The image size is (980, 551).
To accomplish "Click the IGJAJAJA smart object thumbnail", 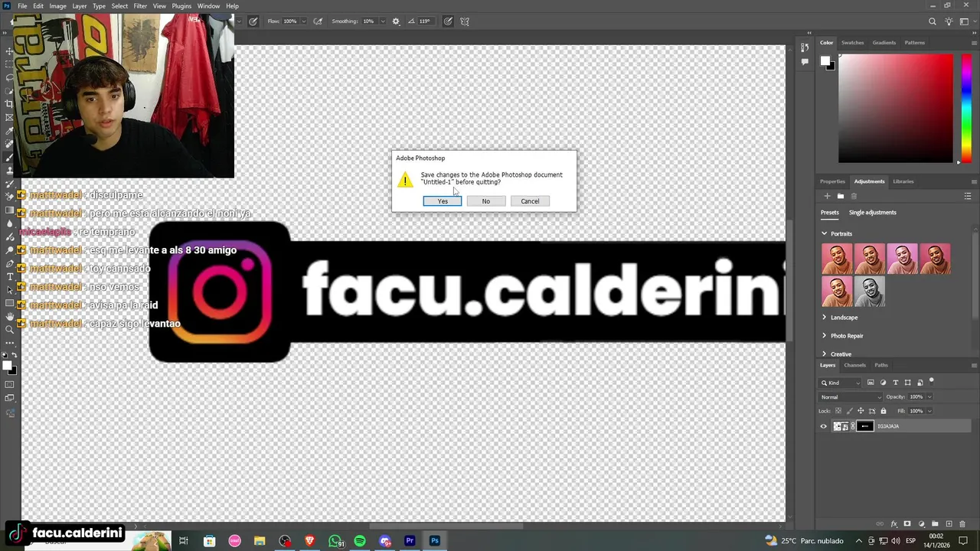I will point(841,426).
